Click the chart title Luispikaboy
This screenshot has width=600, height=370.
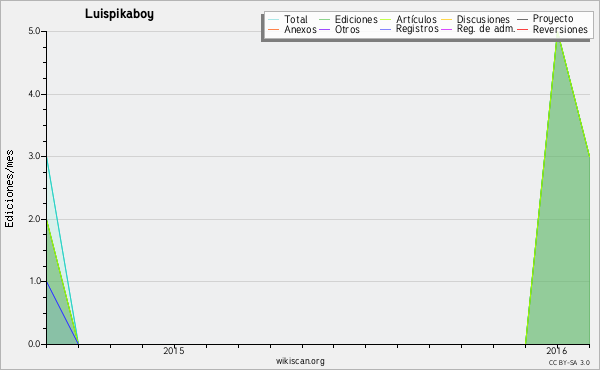click(119, 14)
